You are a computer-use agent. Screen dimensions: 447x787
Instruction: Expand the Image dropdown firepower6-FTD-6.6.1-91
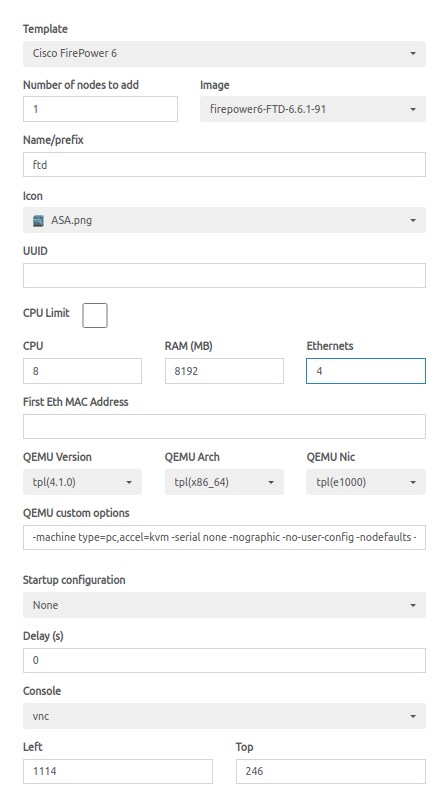click(x=313, y=109)
